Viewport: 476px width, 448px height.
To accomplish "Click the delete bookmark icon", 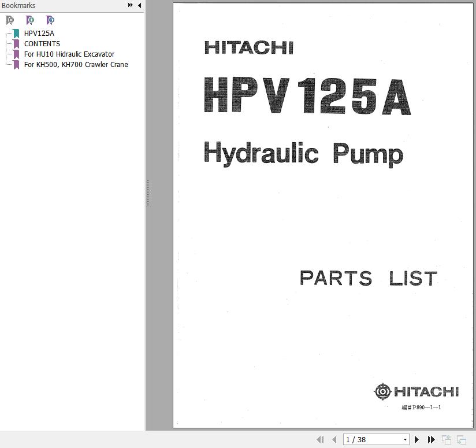I will 10,20.
